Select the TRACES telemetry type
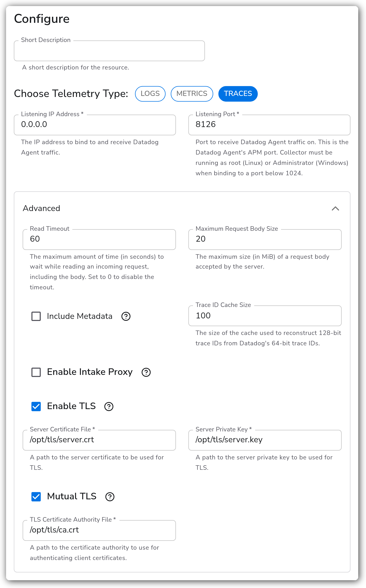This screenshot has height=588, width=366. pos(238,94)
